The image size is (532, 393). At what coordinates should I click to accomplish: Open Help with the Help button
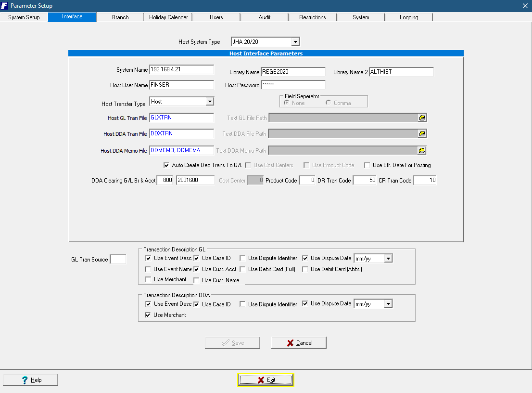31,380
